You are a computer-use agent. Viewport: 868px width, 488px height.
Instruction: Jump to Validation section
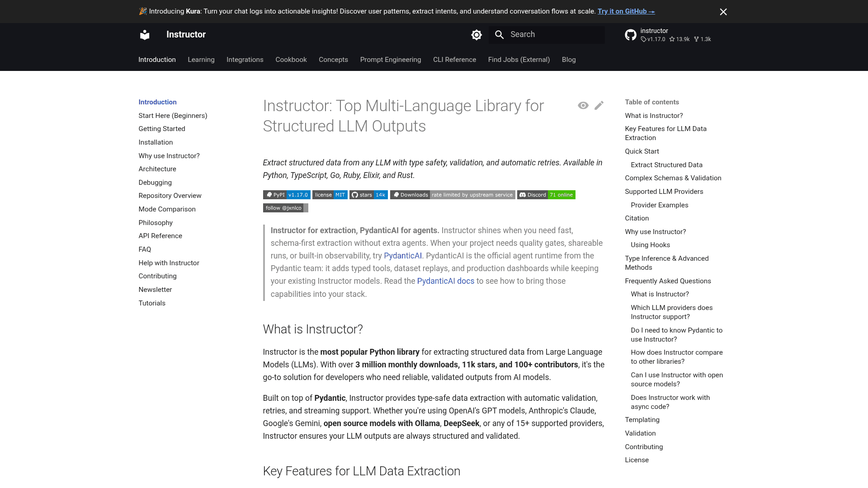pos(640,433)
